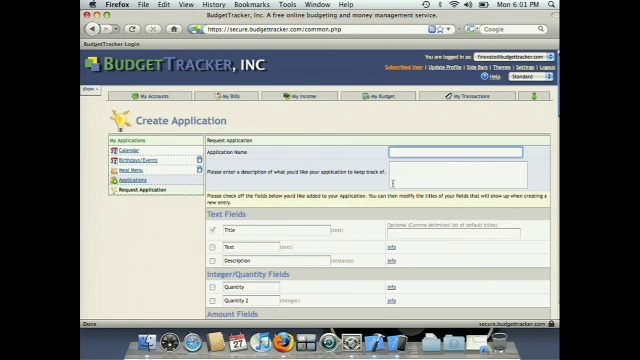The image size is (640, 360).
Task: Click the Wi-Fi status icon
Action: pos(453,4)
